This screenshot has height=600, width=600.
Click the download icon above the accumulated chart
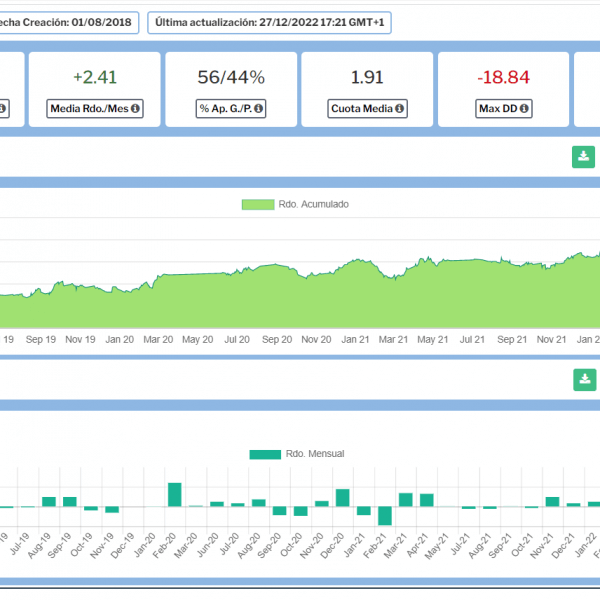[x=583, y=157]
